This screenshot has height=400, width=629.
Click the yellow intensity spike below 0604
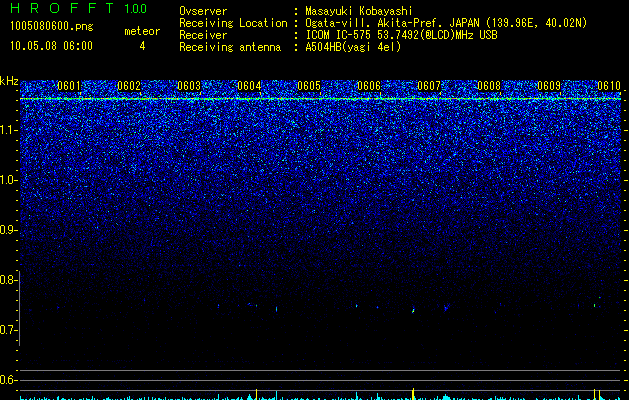[257, 394]
